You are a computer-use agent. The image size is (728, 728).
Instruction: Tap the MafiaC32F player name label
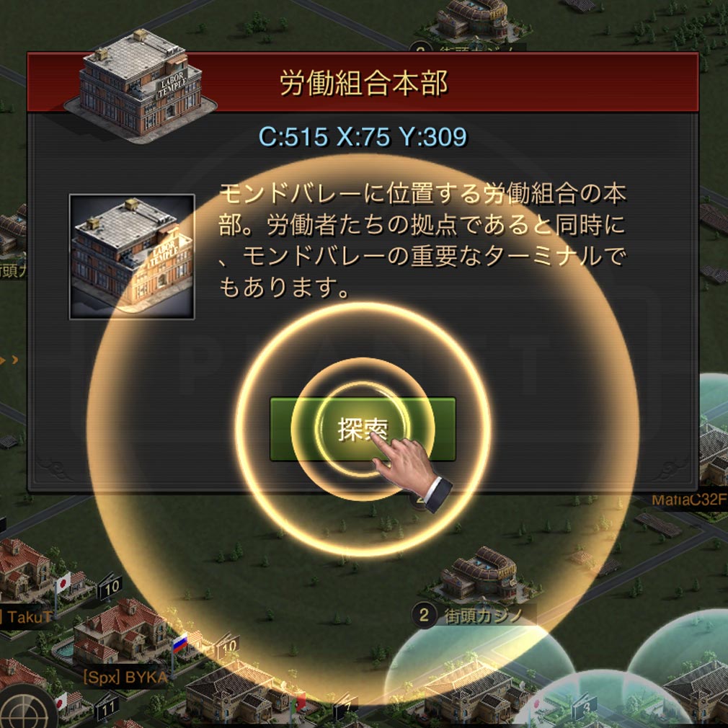pos(689,500)
